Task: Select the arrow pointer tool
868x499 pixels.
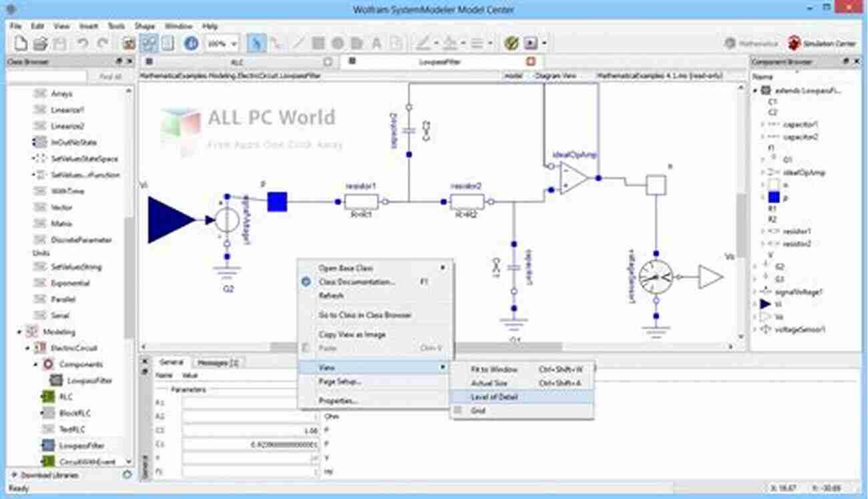Action: 256,44
